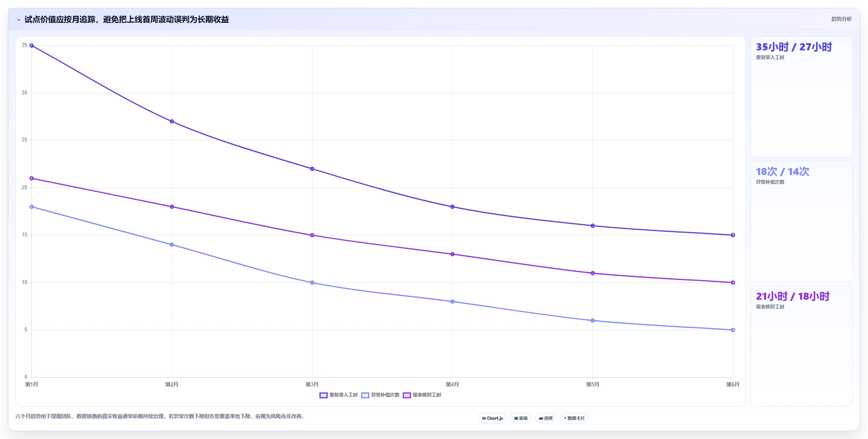Screen dimensions: 868x439
Task: Select 报表核对工时 point at 第4月 (13)
Action: pos(452,254)
